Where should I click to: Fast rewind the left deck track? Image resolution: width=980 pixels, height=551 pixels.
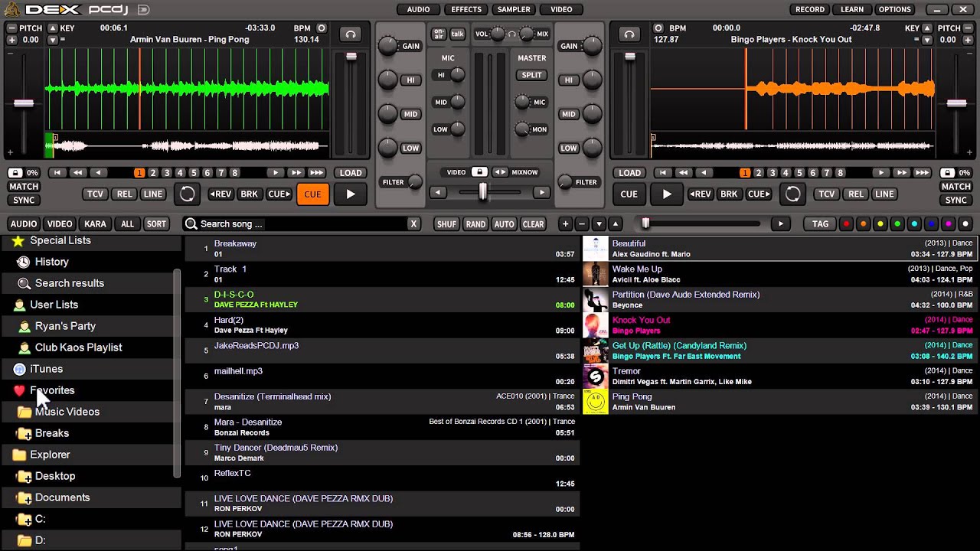coord(77,173)
